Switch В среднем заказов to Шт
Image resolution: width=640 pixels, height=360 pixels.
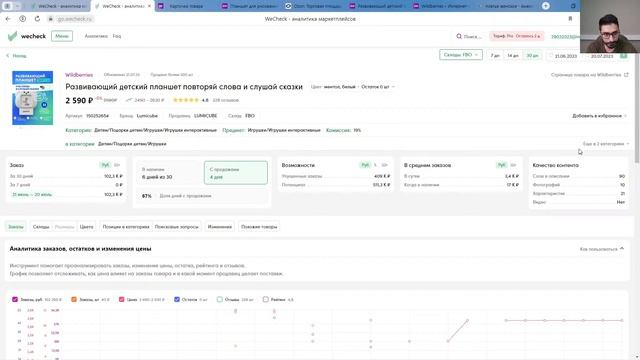(x=513, y=165)
